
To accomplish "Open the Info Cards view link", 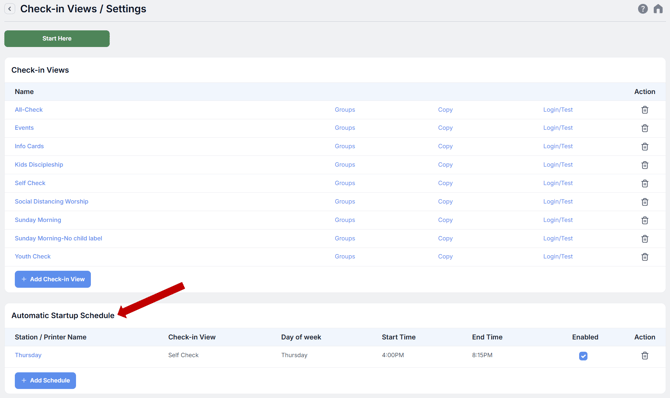I will coord(29,146).
